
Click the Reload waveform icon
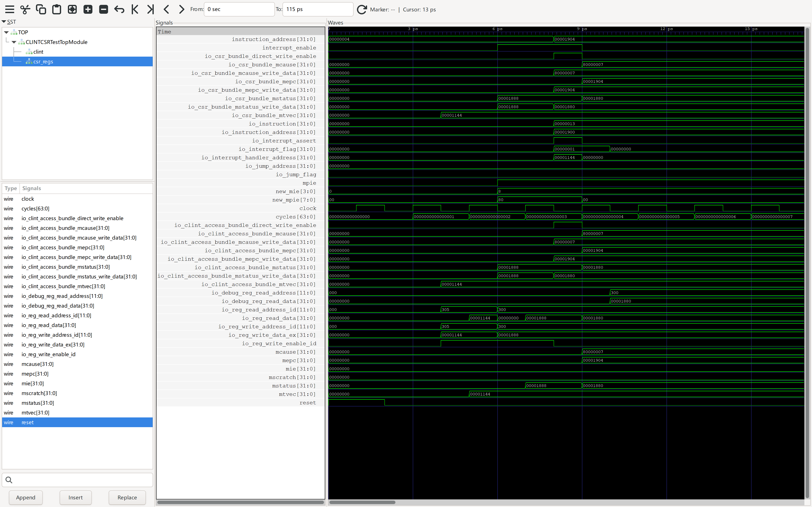[x=361, y=9]
